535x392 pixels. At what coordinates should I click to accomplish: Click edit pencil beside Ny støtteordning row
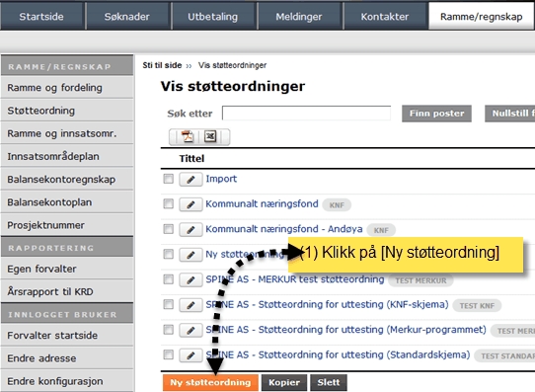191,255
